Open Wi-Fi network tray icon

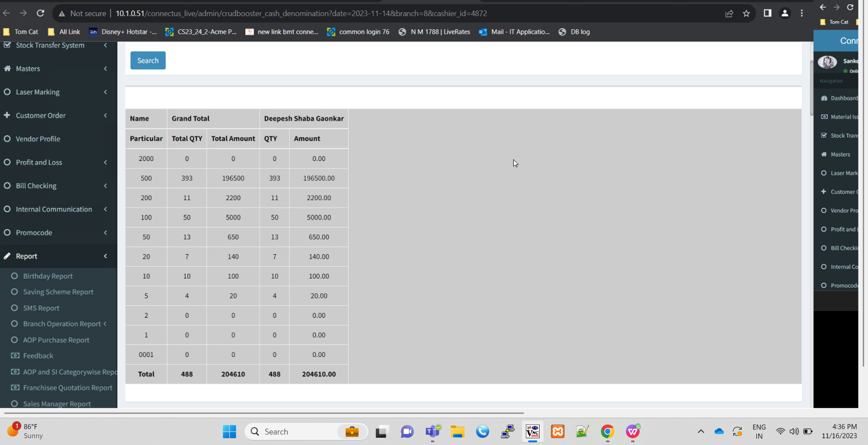coord(780,431)
